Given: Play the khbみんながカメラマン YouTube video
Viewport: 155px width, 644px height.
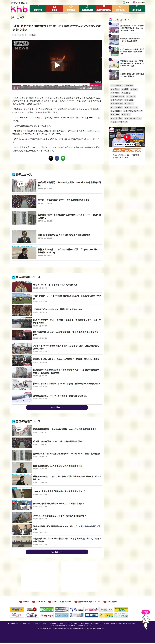Looking at the screenshot, I should (x=127, y=137).
